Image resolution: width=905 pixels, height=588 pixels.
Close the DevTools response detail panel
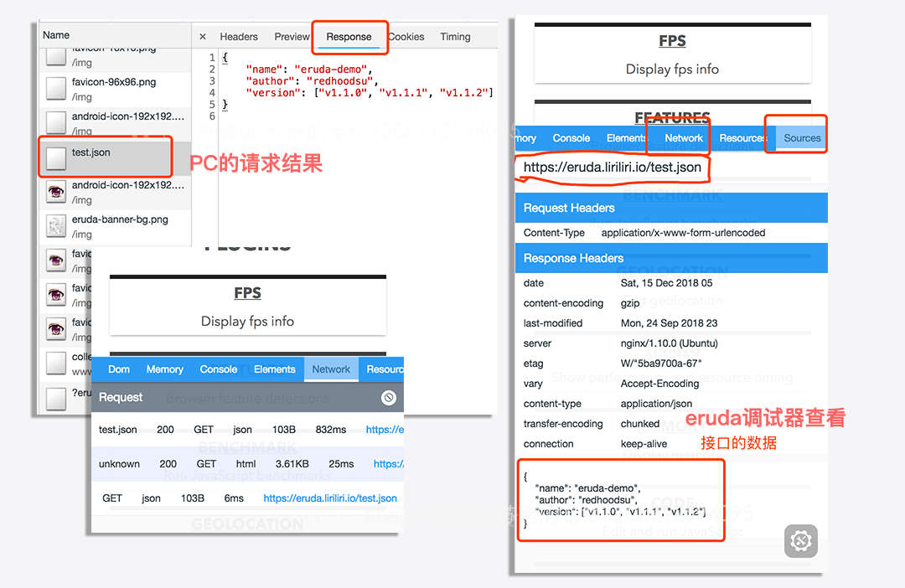pos(203,37)
